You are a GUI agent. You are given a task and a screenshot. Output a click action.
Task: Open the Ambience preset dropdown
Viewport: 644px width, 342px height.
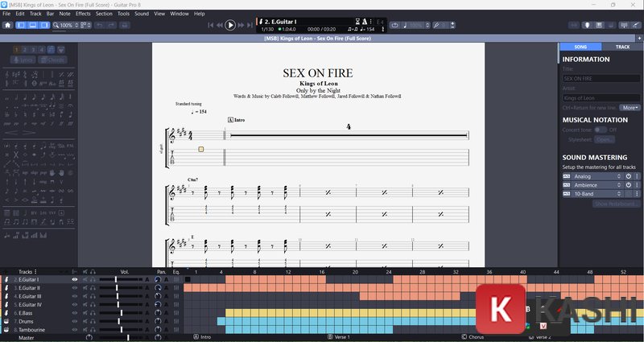pyautogui.click(x=597, y=185)
